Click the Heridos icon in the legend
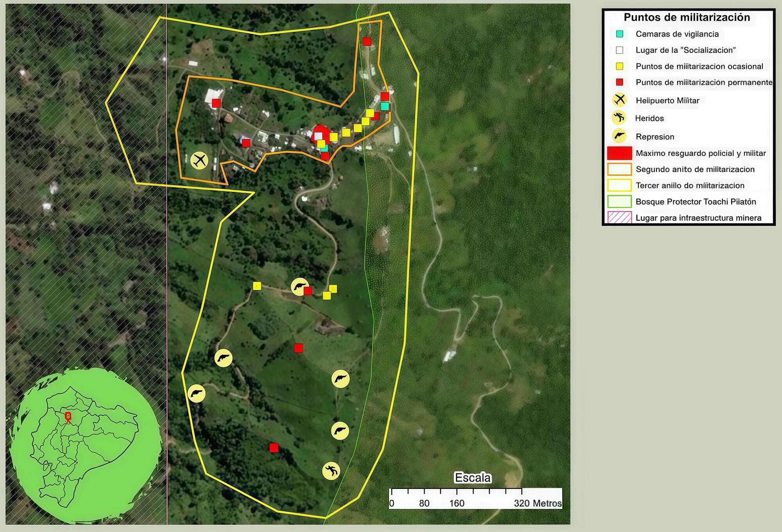 (x=619, y=118)
